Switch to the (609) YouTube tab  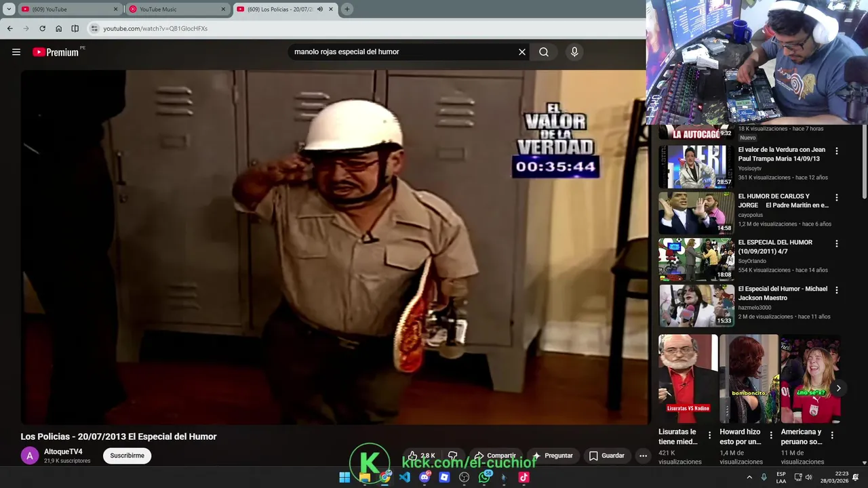[x=69, y=9]
